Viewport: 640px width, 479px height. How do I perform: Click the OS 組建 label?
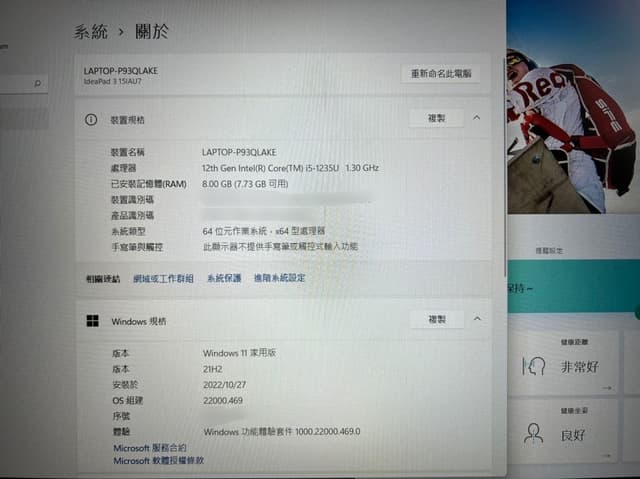pos(128,400)
